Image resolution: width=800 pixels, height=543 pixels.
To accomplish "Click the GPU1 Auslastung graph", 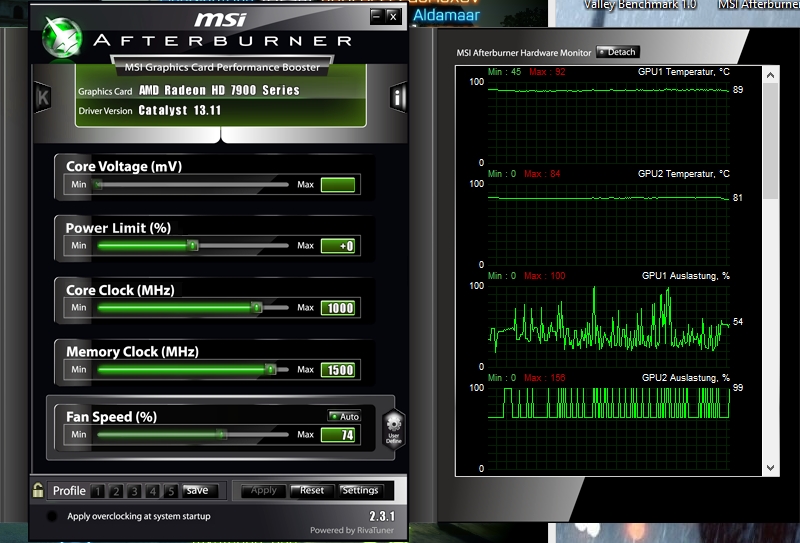I will click(608, 327).
